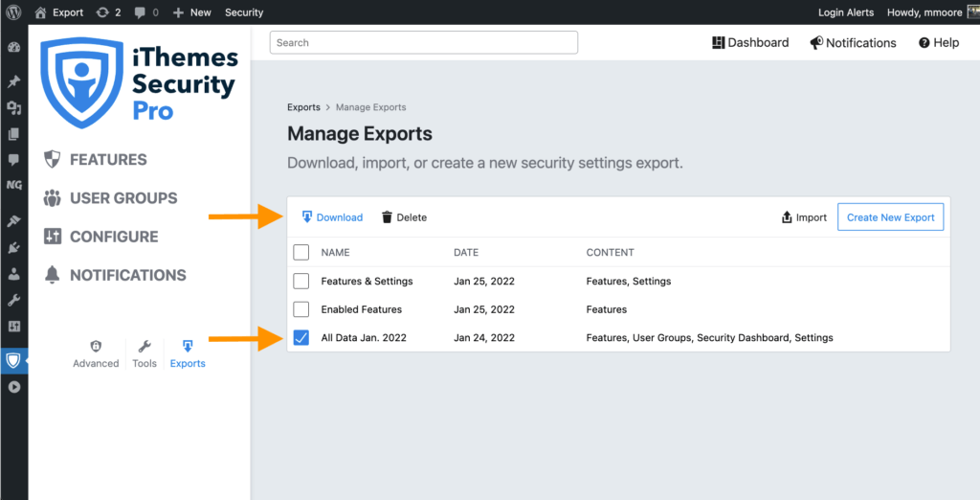Open the Pages sidebar icon

tap(13, 134)
